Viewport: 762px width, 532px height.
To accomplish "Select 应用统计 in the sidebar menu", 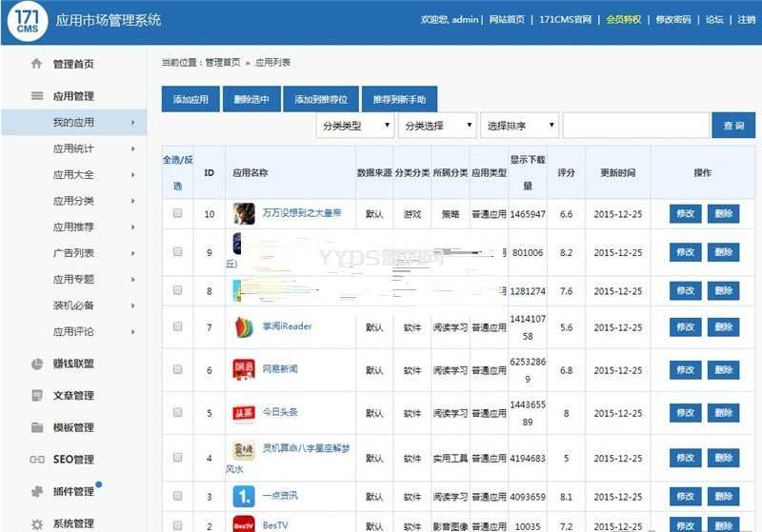I will [73, 148].
